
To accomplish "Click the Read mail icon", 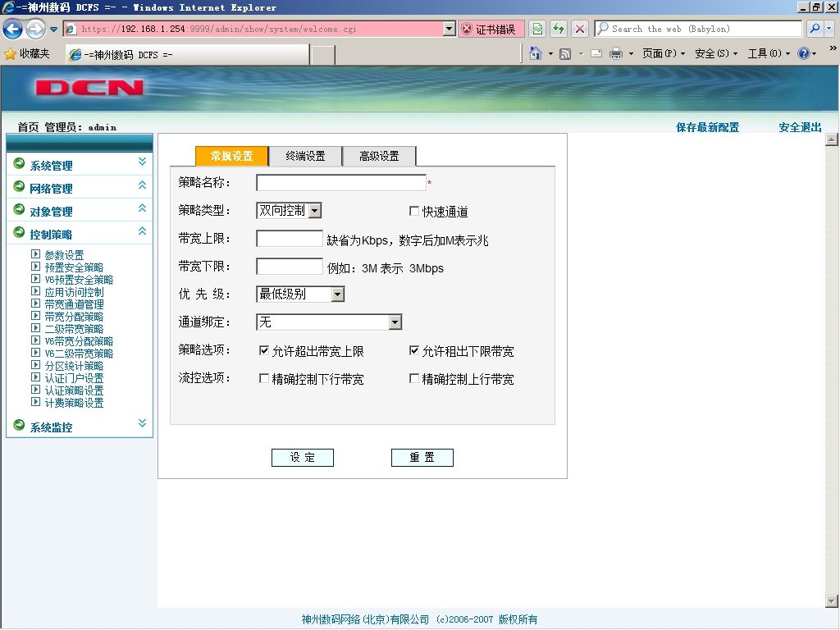I will pos(596,53).
